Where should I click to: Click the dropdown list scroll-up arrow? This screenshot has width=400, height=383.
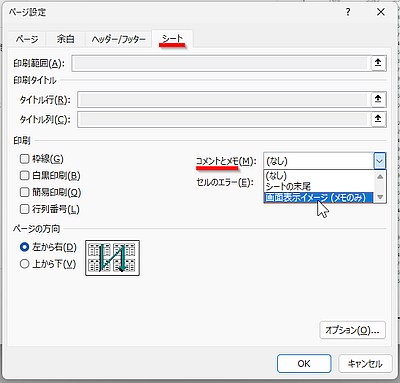[380, 176]
